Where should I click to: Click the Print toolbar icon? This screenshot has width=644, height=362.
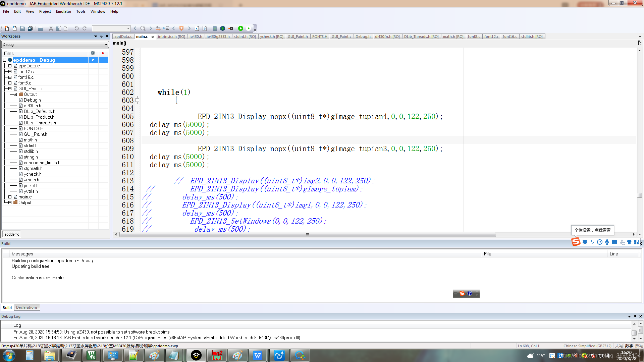coord(41,28)
